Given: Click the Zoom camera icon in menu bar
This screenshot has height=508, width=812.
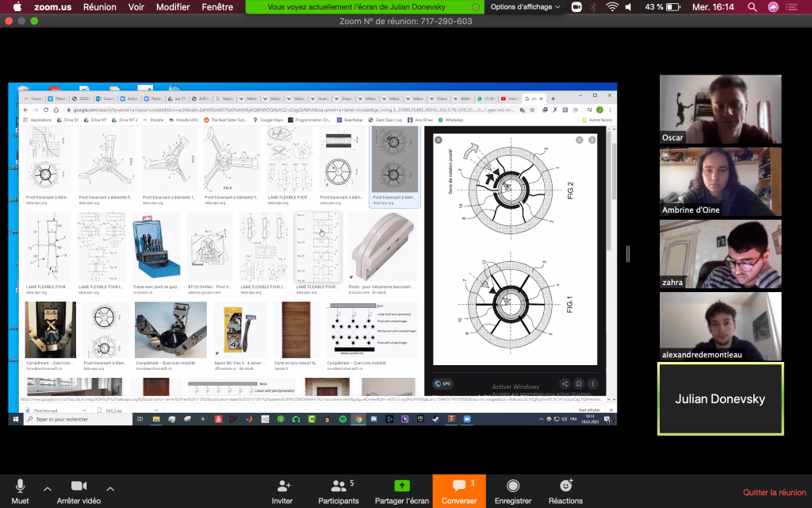Looking at the screenshot, I should pyautogui.click(x=576, y=7).
